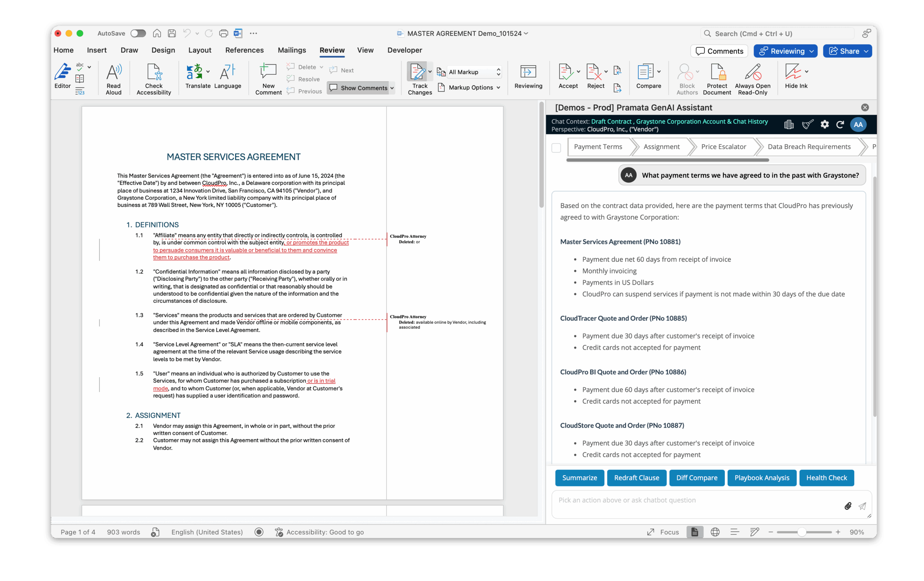This screenshot has height=581, width=924.
Task: Click the Undo arrow
Action: coord(187,34)
